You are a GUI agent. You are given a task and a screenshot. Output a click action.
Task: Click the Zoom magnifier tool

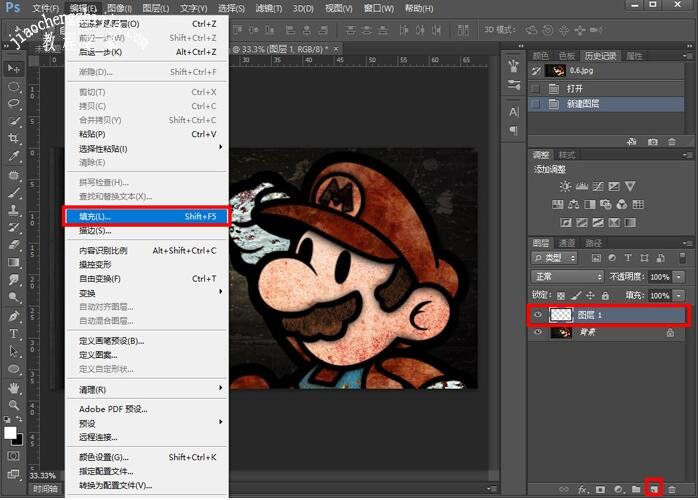coord(14,404)
